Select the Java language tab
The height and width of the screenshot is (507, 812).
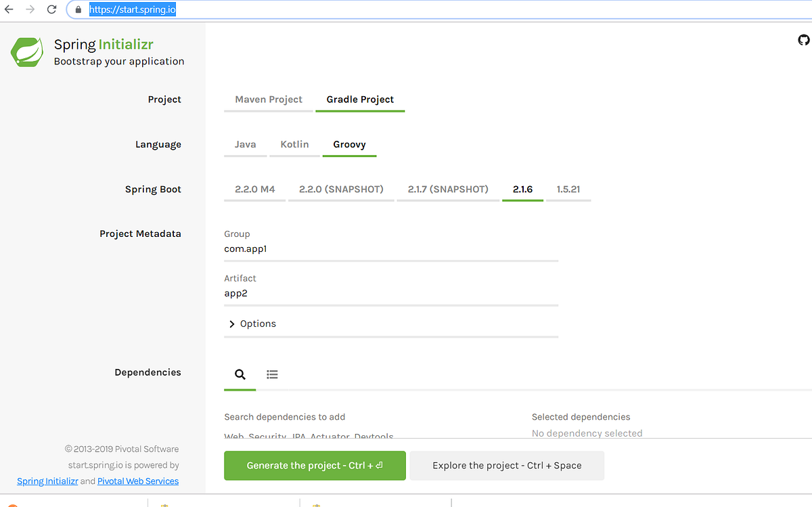pos(245,144)
